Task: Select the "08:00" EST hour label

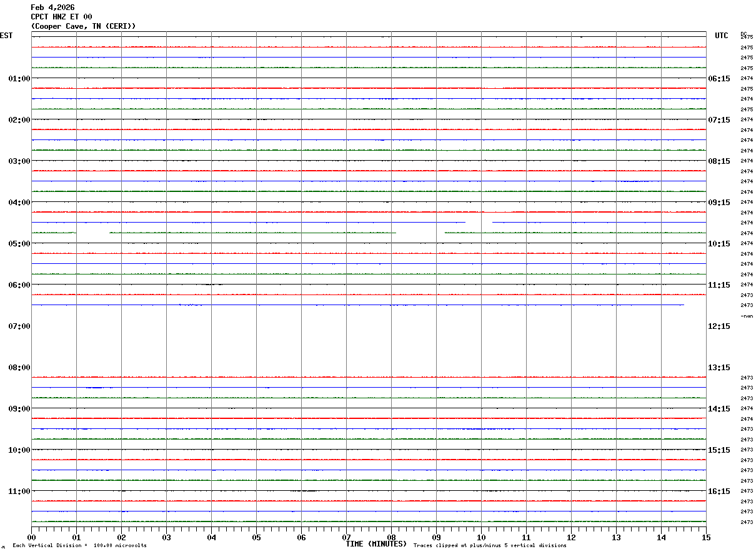Action: pyautogui.click(x=19, y=368)
